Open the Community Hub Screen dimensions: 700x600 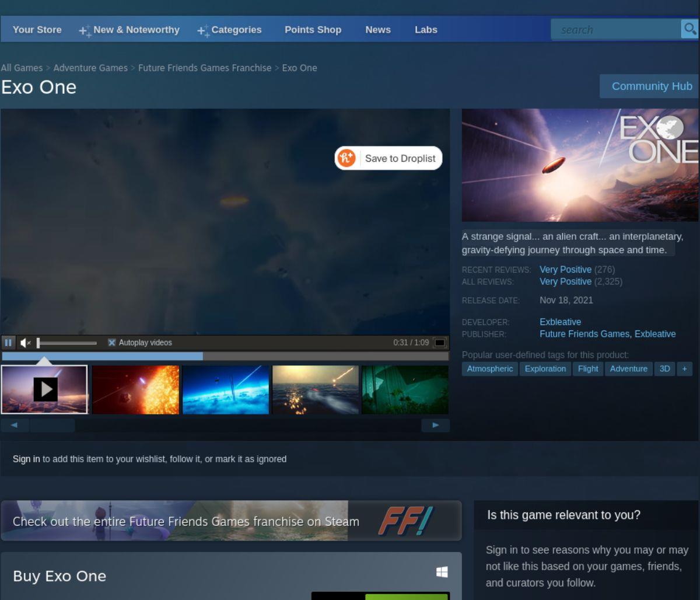coord(652,86)
